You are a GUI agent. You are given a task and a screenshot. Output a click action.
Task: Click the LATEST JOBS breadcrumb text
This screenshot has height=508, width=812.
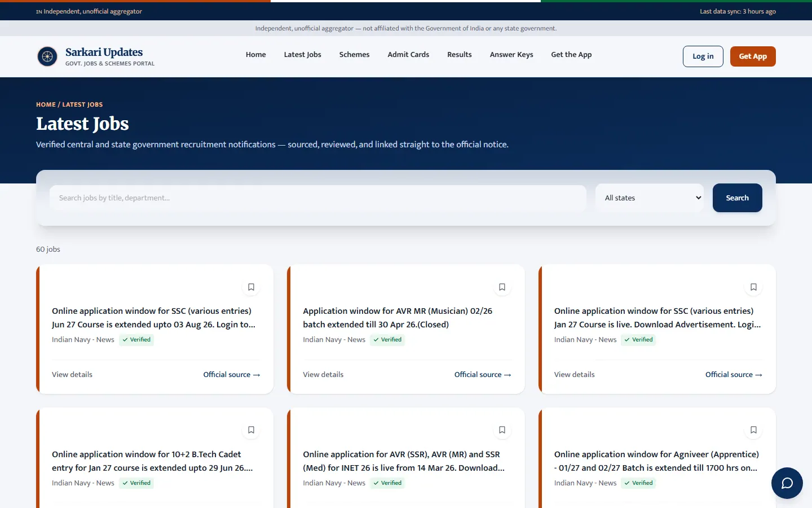click(82, 104)
